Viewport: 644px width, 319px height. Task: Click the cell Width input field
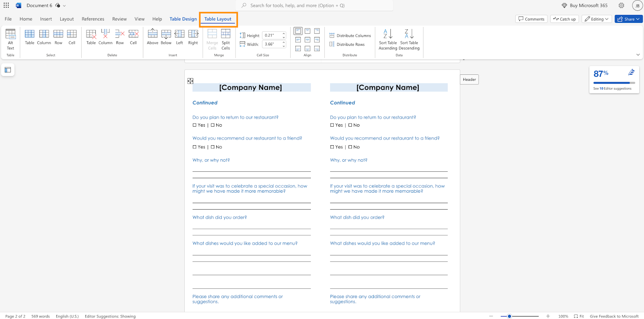tap(272, 44)
